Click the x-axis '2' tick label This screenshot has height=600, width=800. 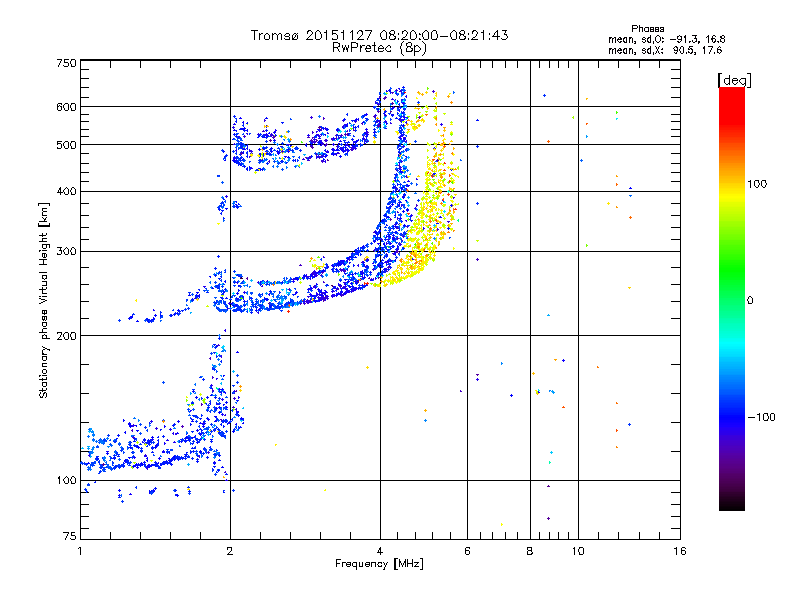pyautogui.click(x=230, y=551)
